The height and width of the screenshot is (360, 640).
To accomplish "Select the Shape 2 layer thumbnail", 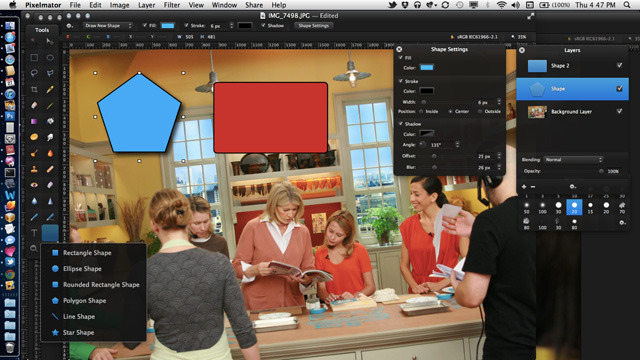I will tap(537, 65).
